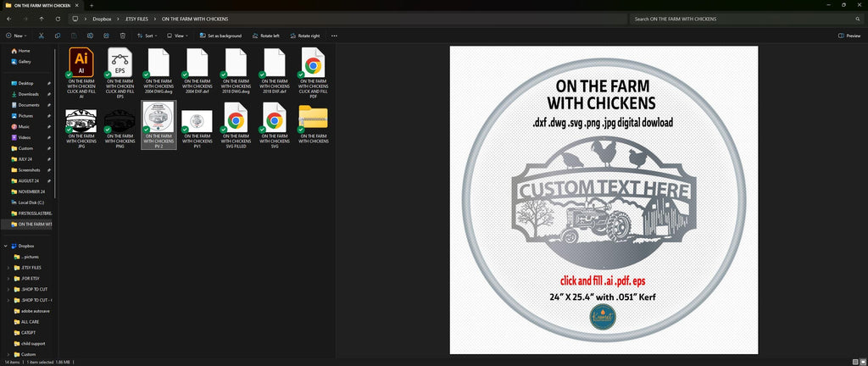Toggle the Preview pane button
868x366 pixels.
click(x=849, y=36)
